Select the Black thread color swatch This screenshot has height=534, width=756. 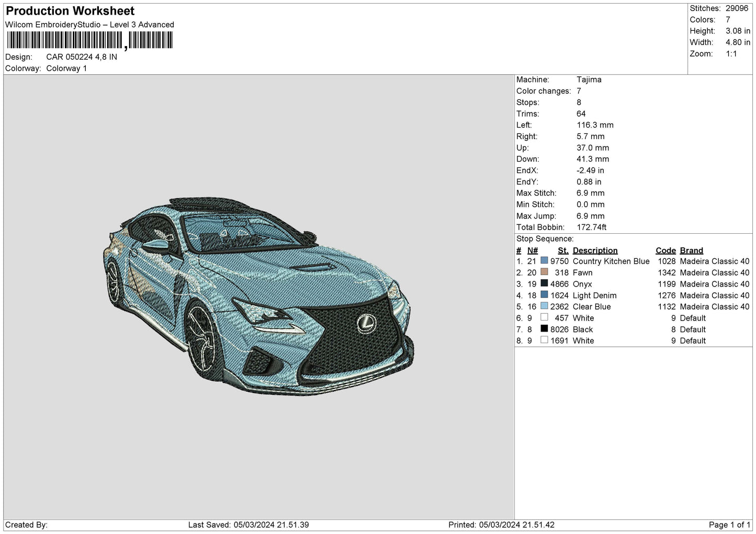[544, 329]
